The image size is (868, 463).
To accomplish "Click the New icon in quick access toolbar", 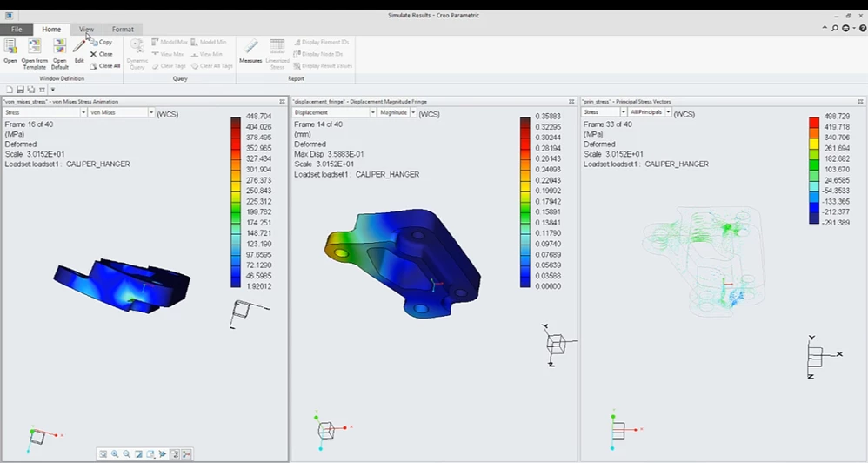I will (x=10, y=90).
